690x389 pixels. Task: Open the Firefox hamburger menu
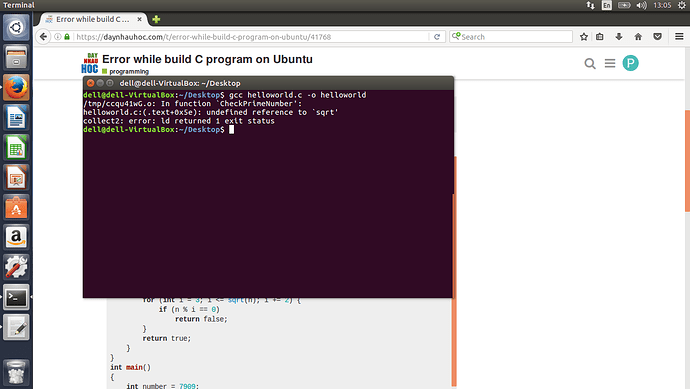(679, 37)
